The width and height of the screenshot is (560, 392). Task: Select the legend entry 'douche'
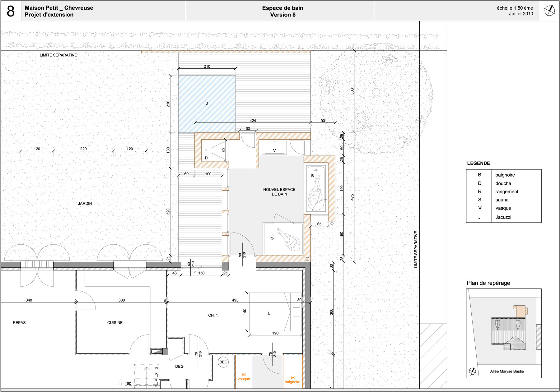tap(503, 183)
